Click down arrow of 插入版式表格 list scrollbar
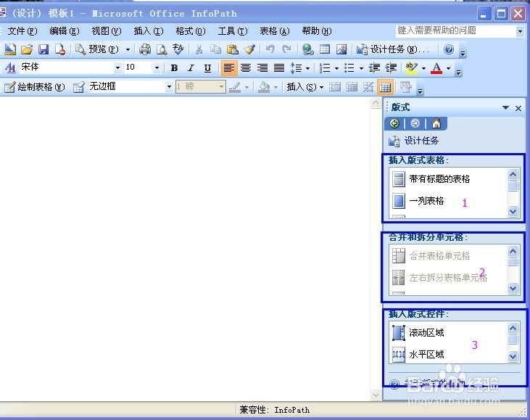 click(513, 212)
